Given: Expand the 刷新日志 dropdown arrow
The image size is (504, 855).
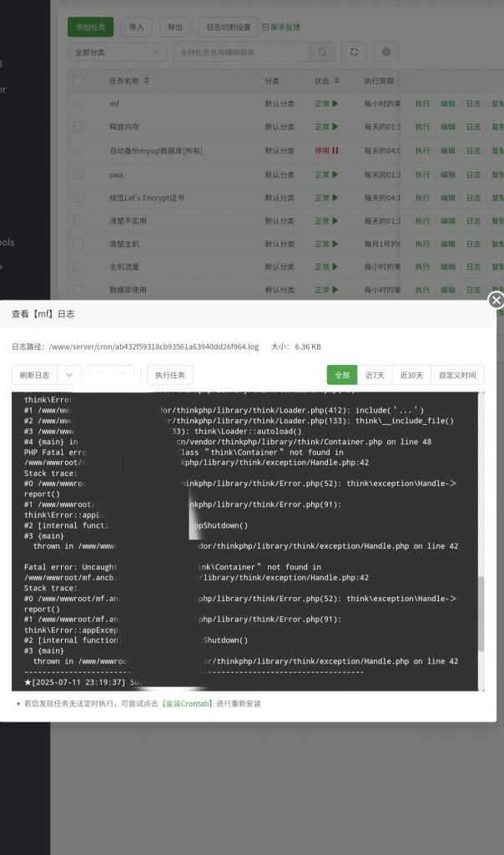Looking at the screenshot, I should click(69, 375).
